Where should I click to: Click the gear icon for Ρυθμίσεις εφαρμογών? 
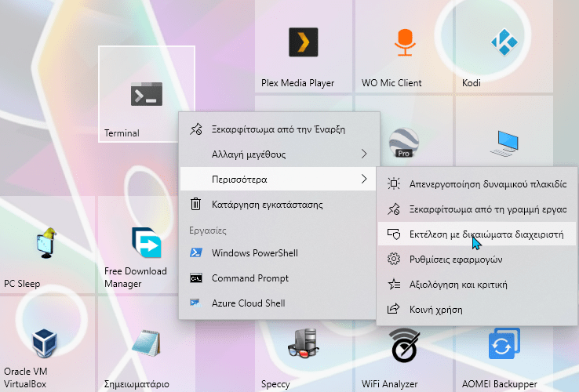pyautogui.click(x=394, y=260)
